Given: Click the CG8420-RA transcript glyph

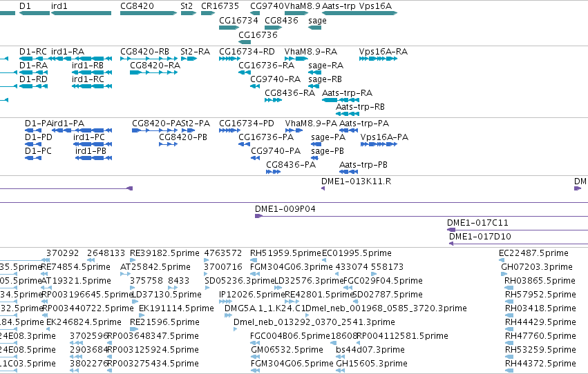Looking at the screenshot, I should 154,72.
